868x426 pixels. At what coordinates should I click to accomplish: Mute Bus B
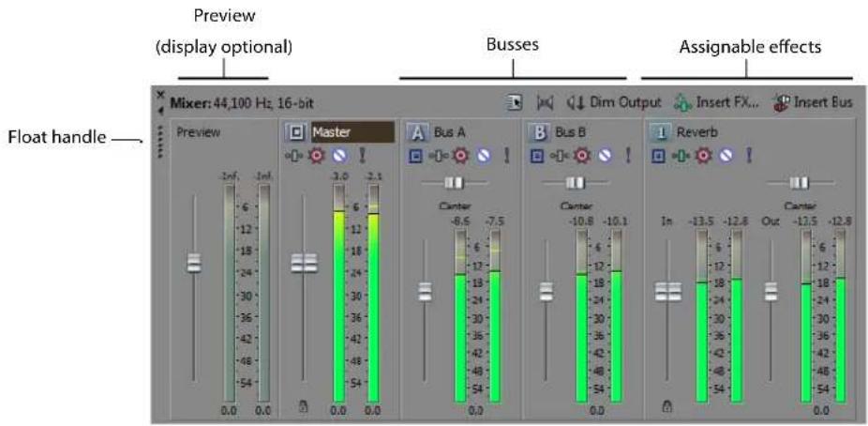click(x=605, y=156)
